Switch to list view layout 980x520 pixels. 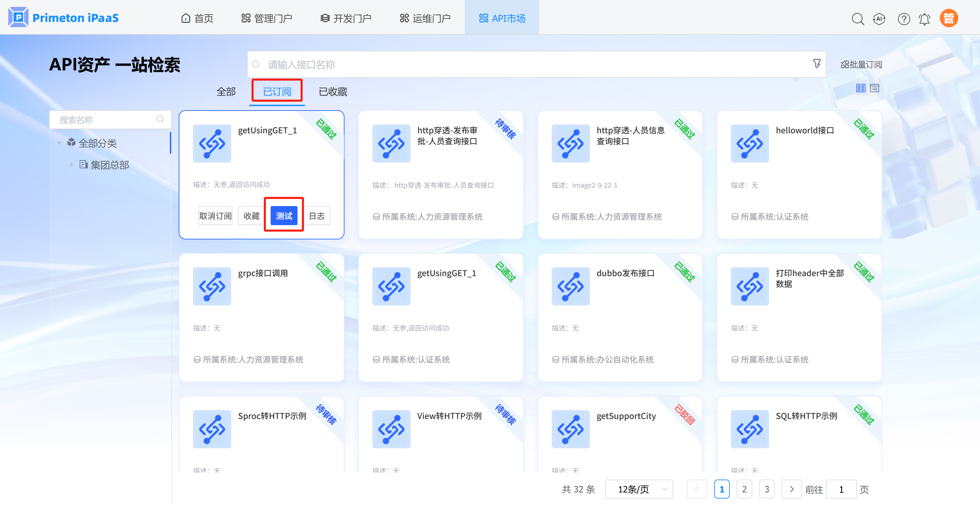click(874, 88)
